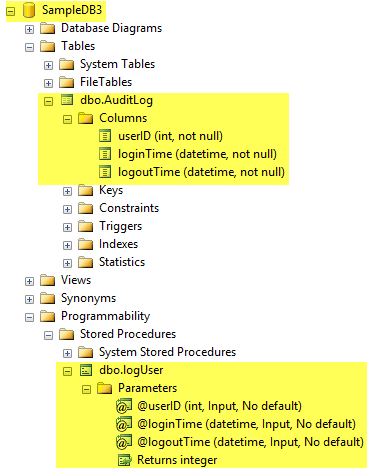Click the logoutTime column icon

coord(105,172)
